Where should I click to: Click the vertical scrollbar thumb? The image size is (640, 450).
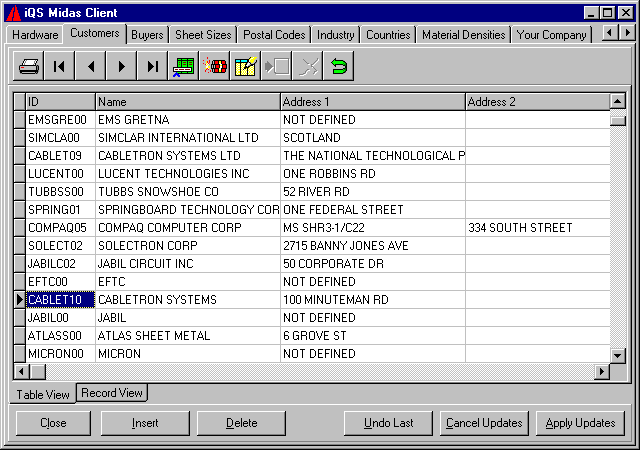pos(618,120)
